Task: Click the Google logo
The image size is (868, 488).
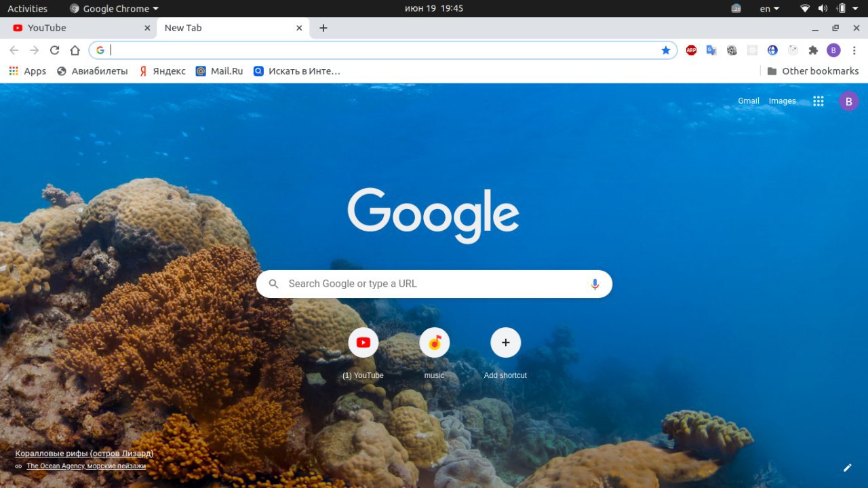Action: 433,216
